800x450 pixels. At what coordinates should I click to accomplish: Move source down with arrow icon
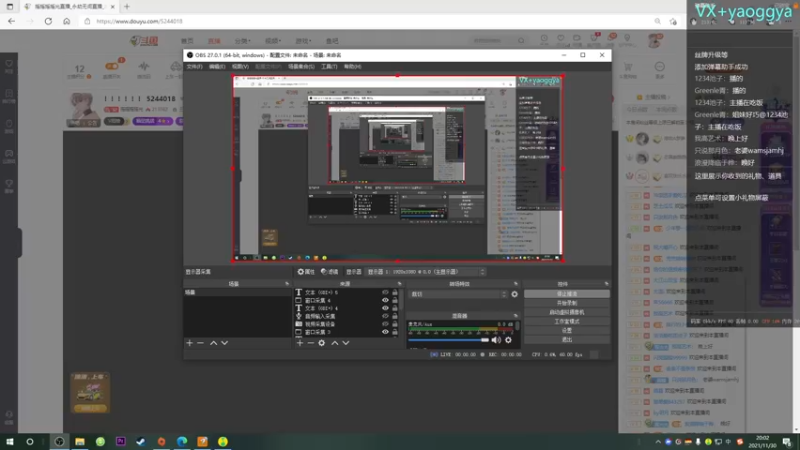click(x=346, y=343)
